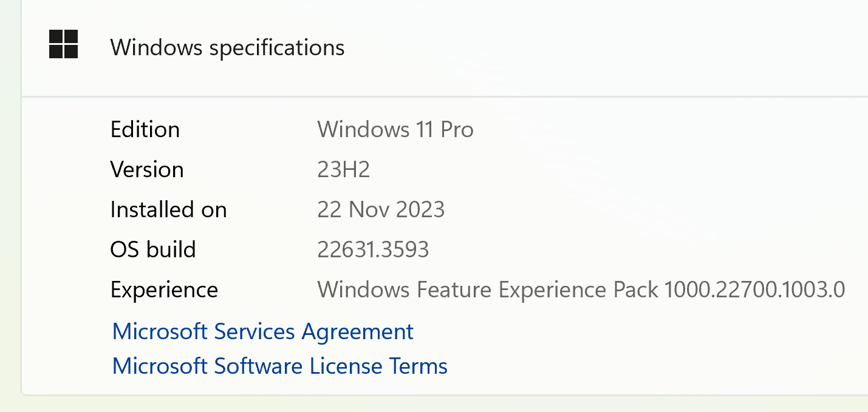
Task: Click the Installed on label
Action: 168,209
